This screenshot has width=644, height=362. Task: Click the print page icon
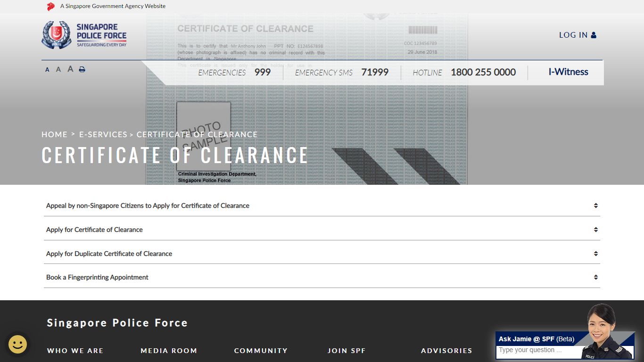click(x=82, y=69)
